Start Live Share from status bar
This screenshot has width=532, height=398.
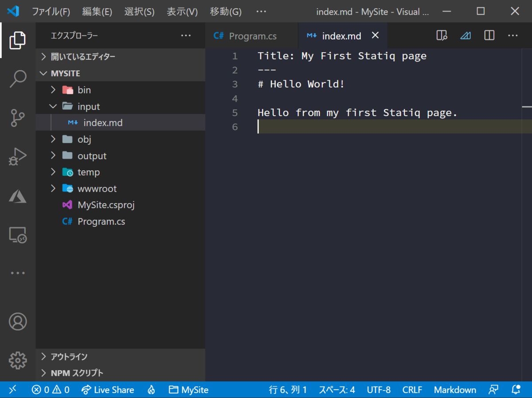pyautogui.click(x=108, y=390)
